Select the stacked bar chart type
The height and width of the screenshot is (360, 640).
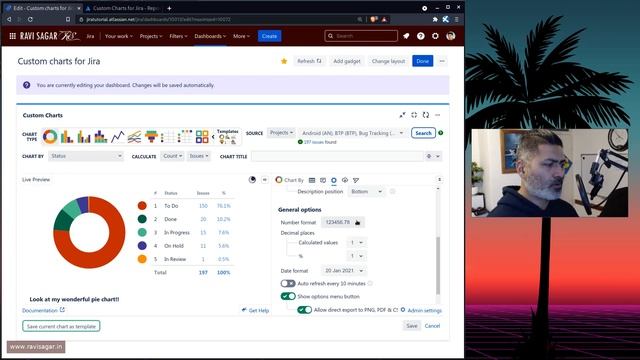pos(100,137)
